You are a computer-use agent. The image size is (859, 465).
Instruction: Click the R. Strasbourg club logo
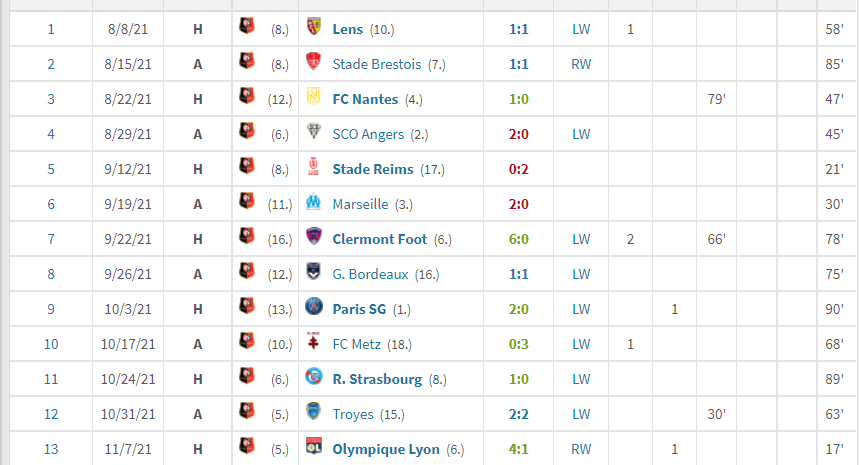point(314,377)
